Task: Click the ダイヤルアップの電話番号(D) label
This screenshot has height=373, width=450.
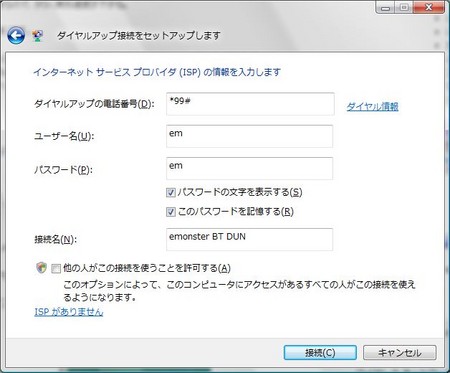Action: tap(94, 104)
